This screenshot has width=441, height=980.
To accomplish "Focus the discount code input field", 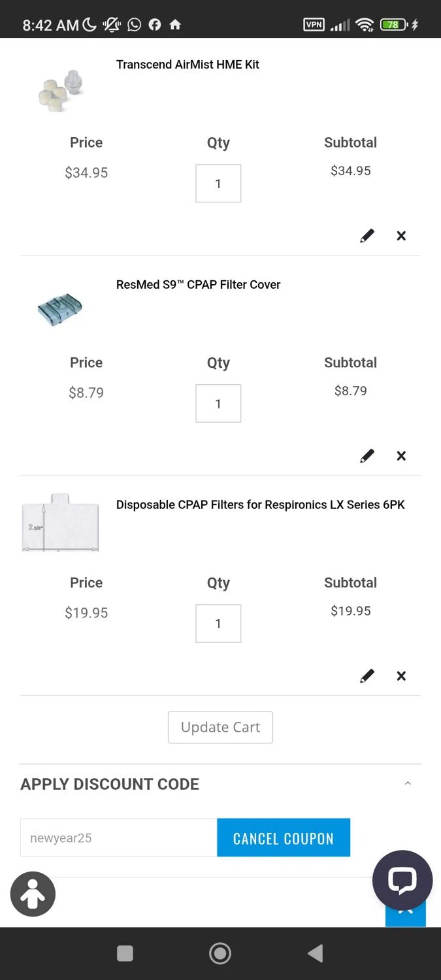I will (x=118, y=838).
